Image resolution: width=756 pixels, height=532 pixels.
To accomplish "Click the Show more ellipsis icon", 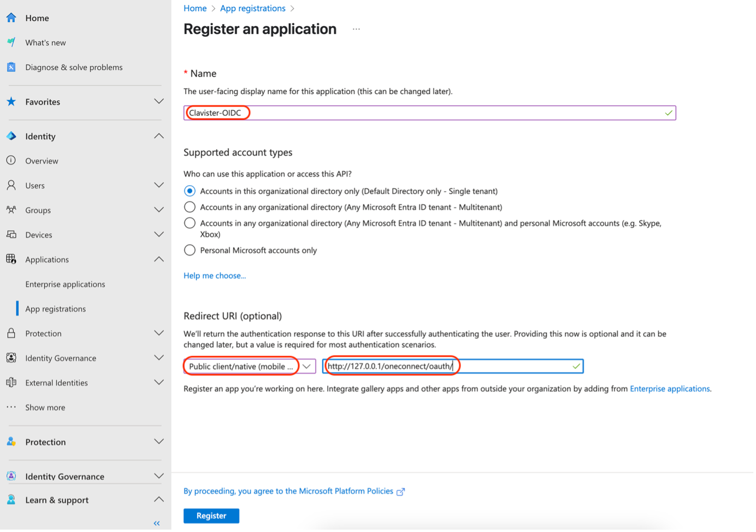I will [x=11, y=407].
